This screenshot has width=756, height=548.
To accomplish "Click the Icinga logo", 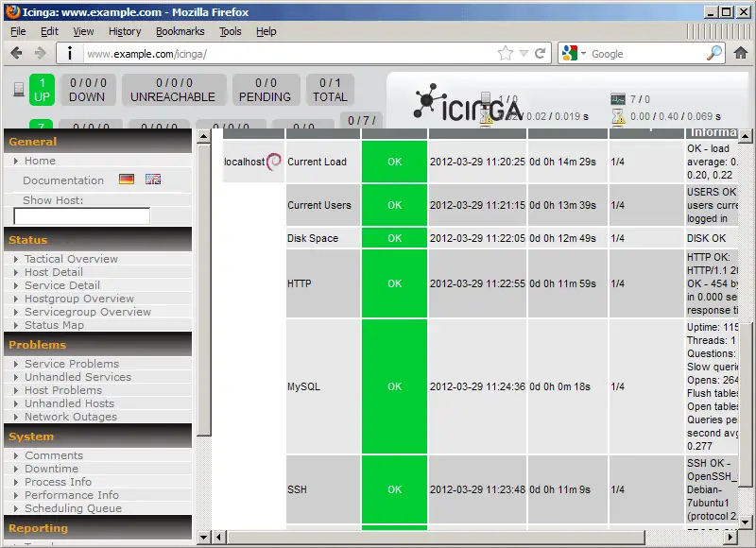I will [x=468, y=103].
